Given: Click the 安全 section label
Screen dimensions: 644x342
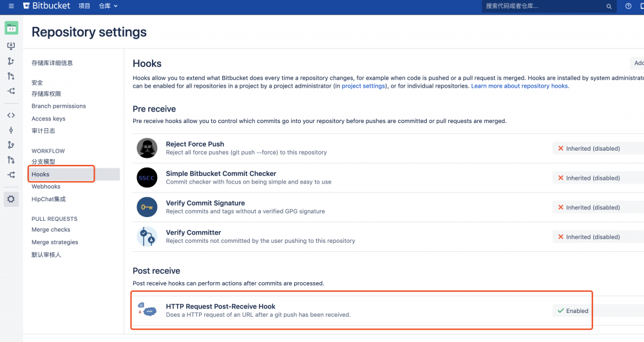Looking at the screenshot, I should pyautogui.click(x=37, y=82).
